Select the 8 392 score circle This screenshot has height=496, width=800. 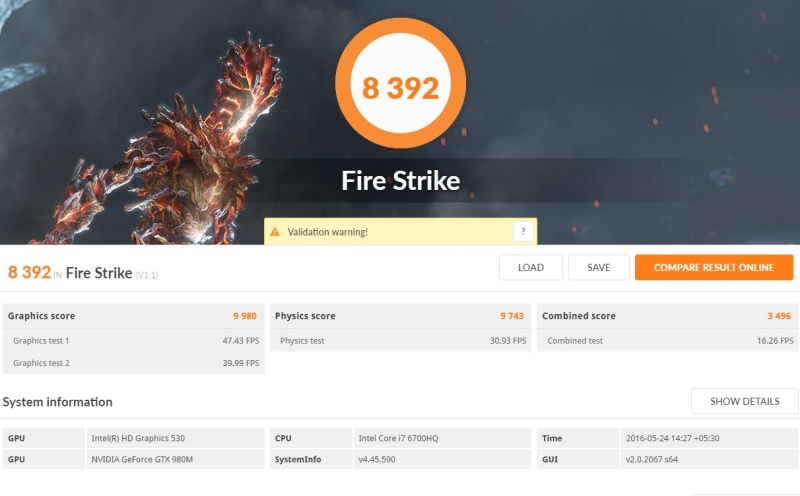401,83
